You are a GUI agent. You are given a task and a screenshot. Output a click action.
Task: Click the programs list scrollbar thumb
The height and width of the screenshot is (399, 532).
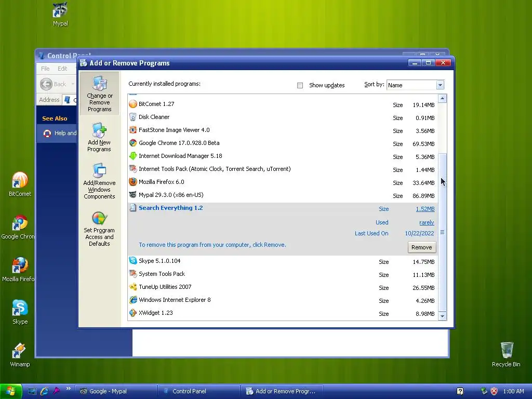click(442, 232)
